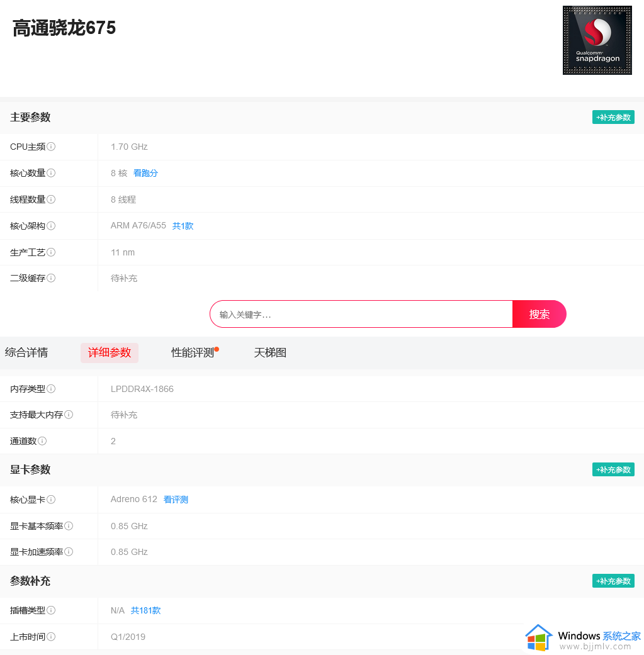Click the 11 nm value

click(x=123, y=252)
